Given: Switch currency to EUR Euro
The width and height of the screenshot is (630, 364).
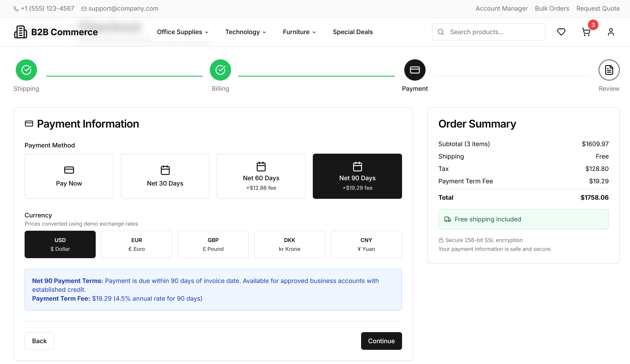Looking at the screenshot, I should tap(136, 244).
